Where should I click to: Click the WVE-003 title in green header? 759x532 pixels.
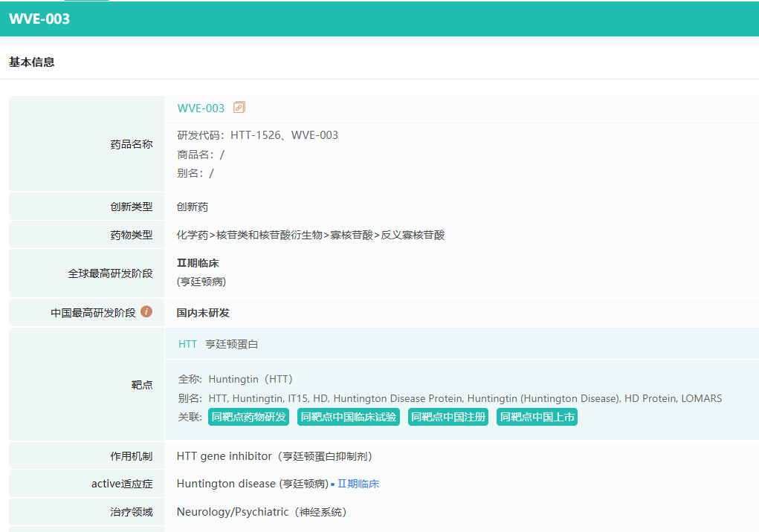tap(39, 19)
